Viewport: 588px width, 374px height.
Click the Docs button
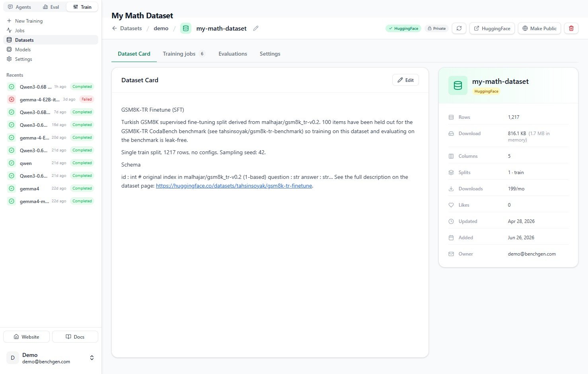75,337
